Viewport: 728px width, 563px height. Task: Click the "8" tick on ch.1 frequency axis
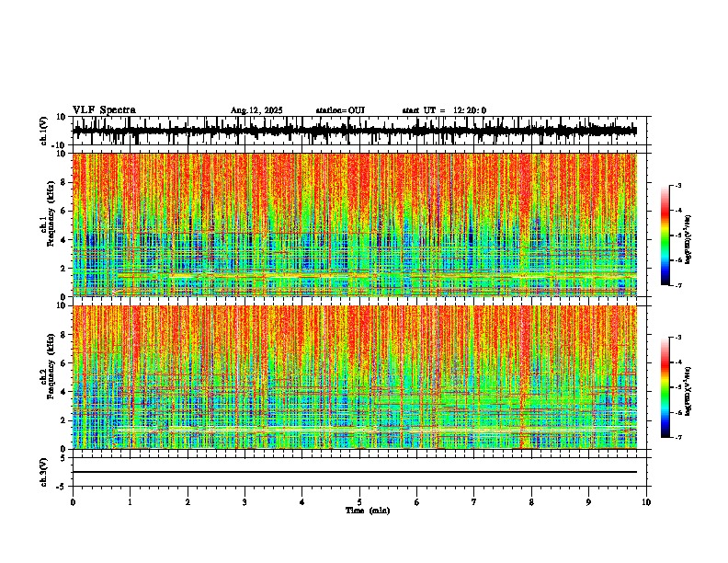point(64,182)
